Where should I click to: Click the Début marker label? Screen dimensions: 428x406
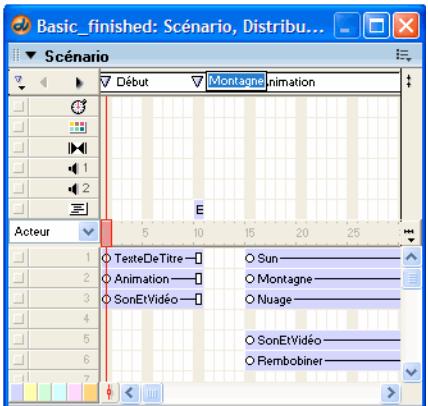[x=132, y=82]
